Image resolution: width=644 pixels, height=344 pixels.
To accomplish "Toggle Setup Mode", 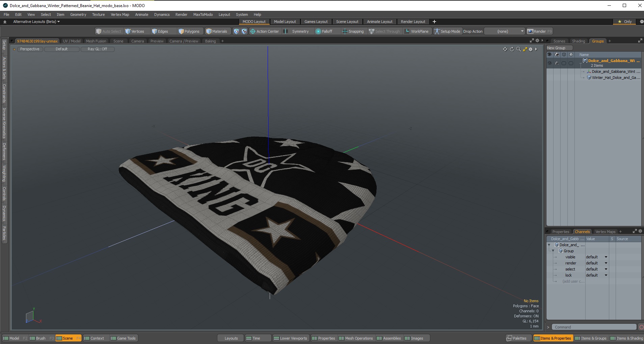I will [447, 31].
